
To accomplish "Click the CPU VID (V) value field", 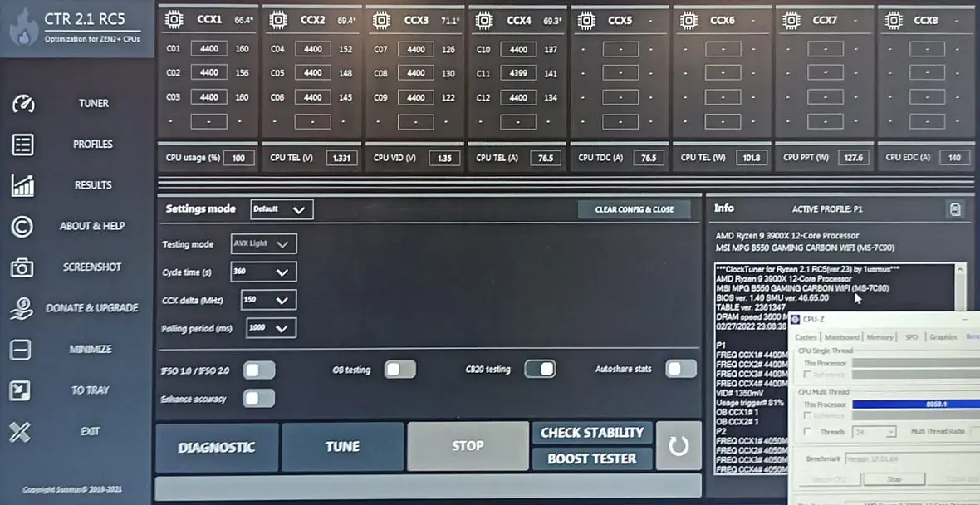I will coord(444,158).
